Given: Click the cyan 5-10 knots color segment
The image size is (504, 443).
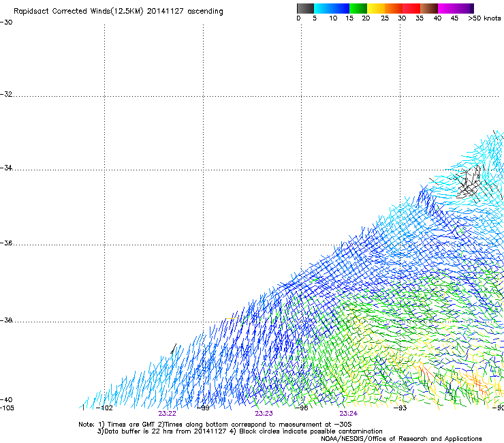Looking at the screenshot, I should coord(323,8).
